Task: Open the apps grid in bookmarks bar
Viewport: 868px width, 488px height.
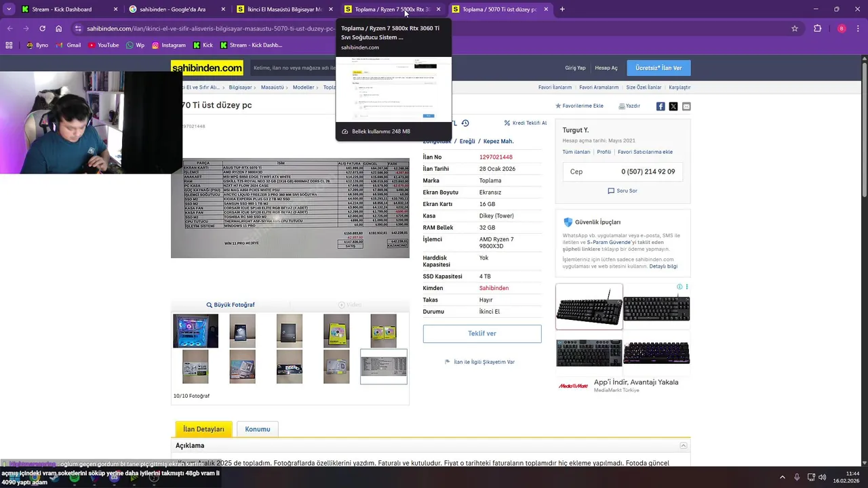Action: point(9,45)
